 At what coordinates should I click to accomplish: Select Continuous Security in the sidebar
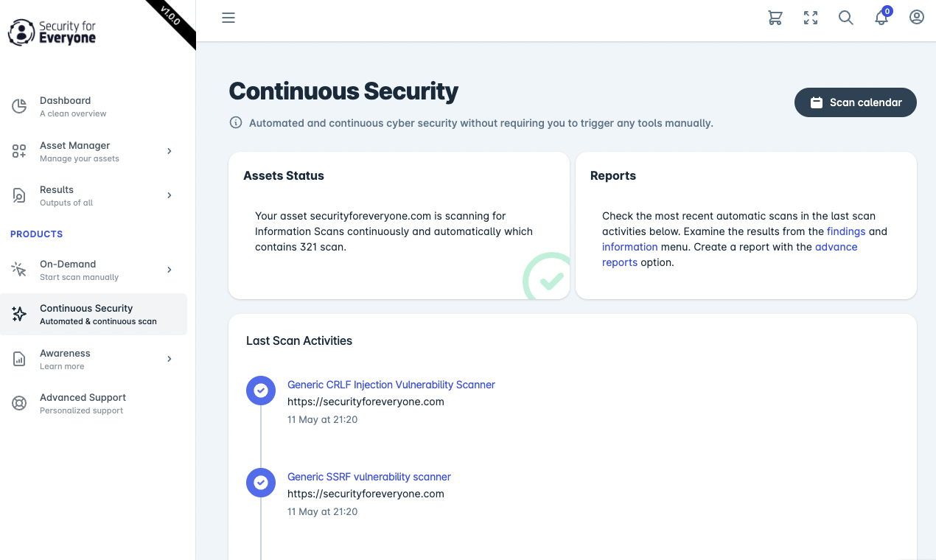94,314
